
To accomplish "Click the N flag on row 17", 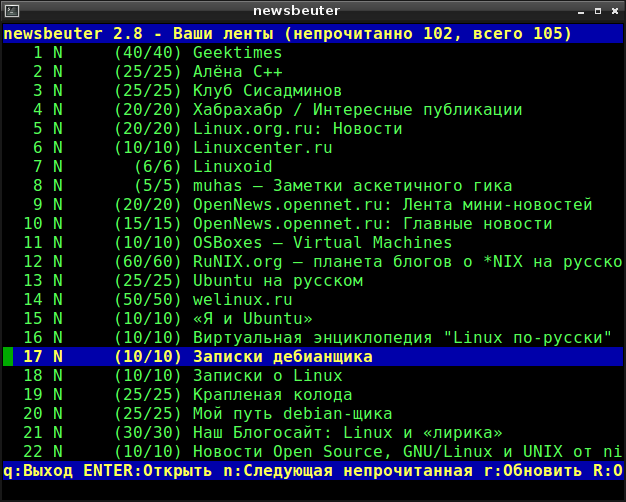I will [58, 357].
